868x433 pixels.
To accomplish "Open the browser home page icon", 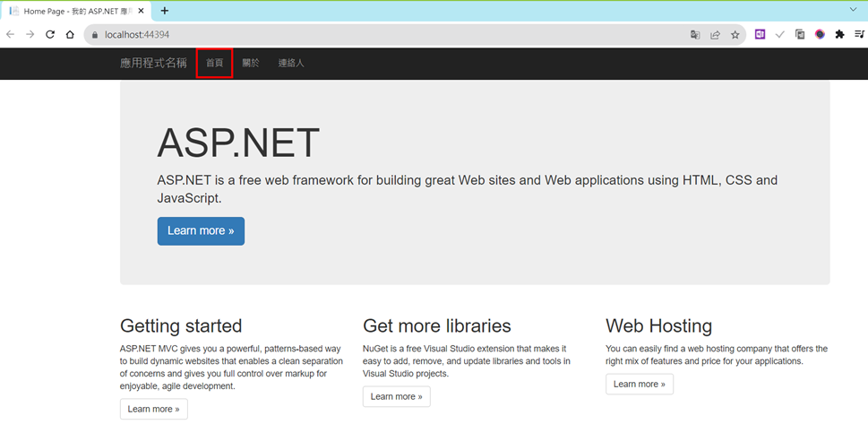I will 70,34.
